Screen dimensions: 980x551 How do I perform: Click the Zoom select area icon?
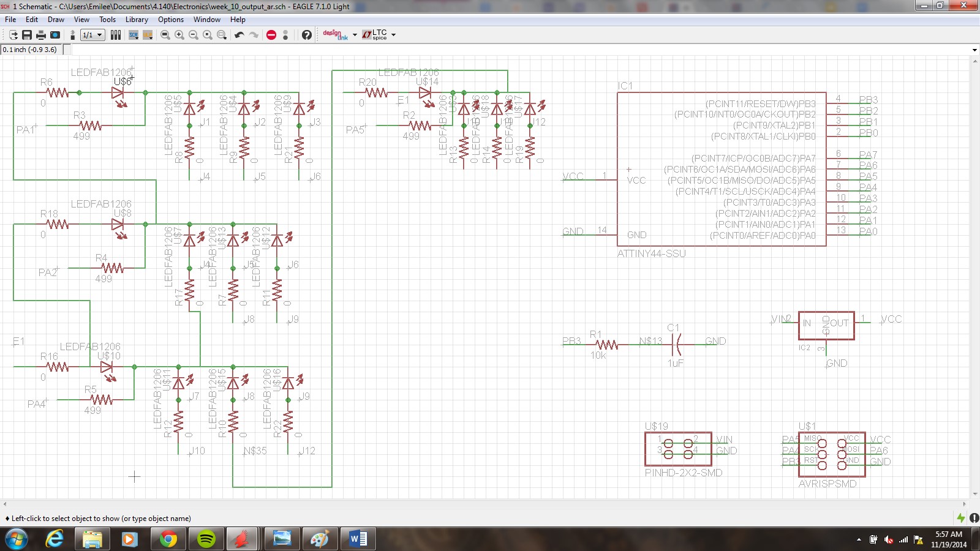tap(222, 35)
